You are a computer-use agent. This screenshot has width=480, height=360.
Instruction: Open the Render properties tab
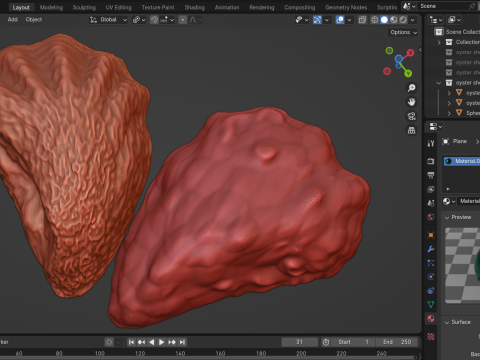[431, 161]
